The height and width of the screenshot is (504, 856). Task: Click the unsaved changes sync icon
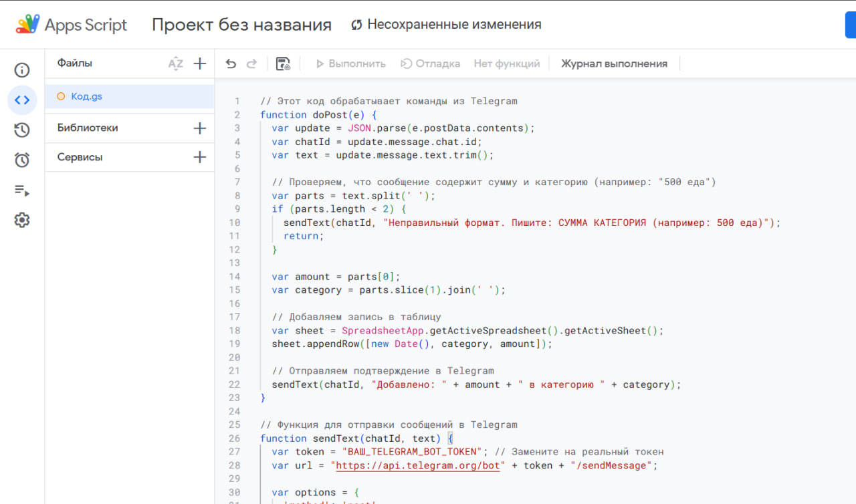(356, 25)
